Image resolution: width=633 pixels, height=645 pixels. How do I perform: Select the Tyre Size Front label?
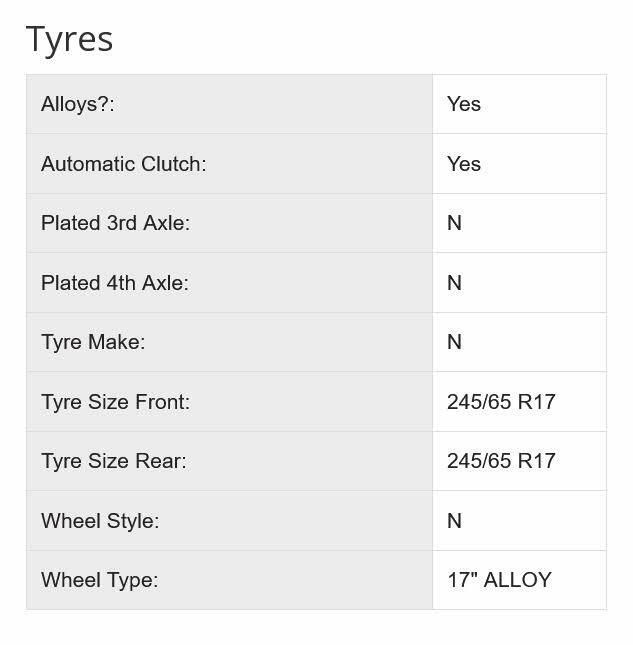tap(116, 402)
